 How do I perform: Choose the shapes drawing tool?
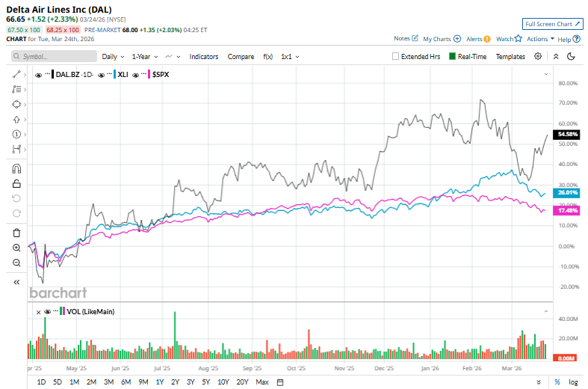coord(16,104)
